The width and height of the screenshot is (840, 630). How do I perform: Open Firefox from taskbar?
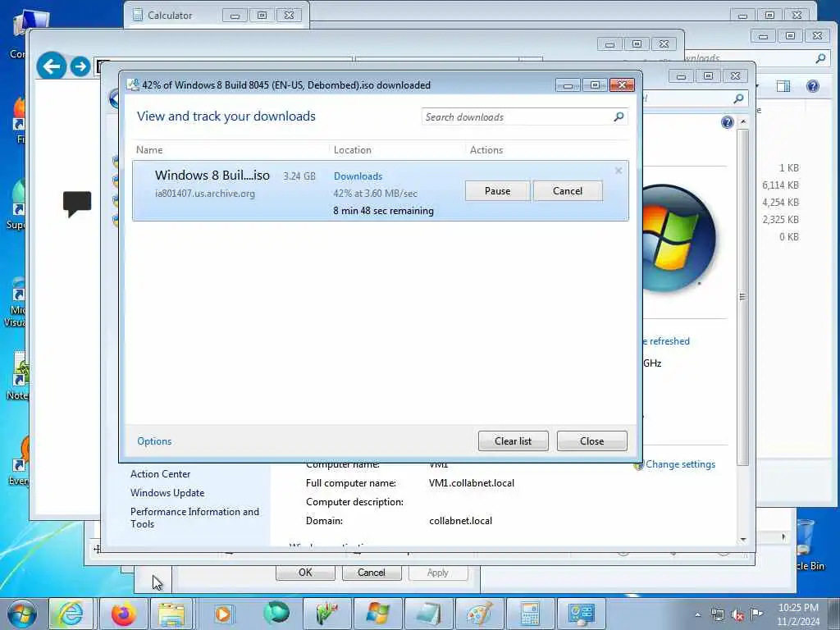[x=124, y=614]
